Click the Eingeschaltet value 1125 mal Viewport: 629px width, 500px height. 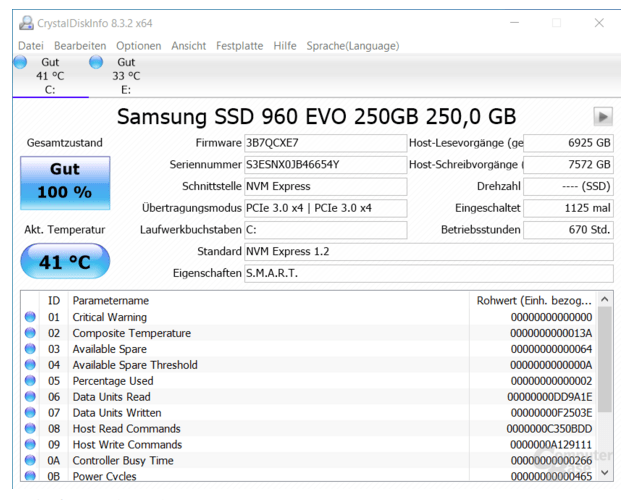coord(568,208)
